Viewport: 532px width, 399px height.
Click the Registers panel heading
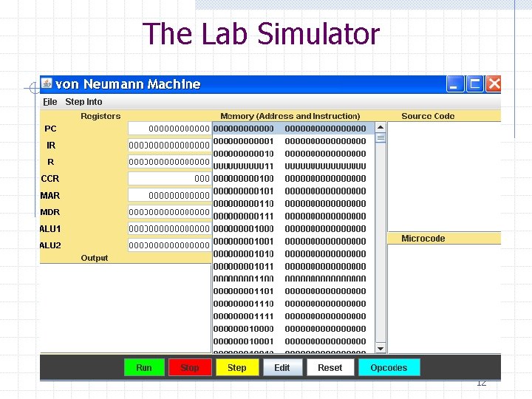pos(100,116)
